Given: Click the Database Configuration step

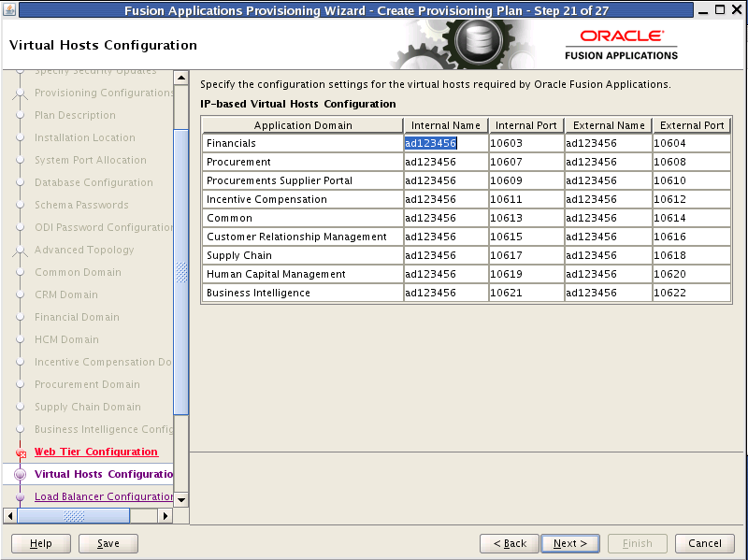Looking at the screenshot, I should click(x=94, y=182).
